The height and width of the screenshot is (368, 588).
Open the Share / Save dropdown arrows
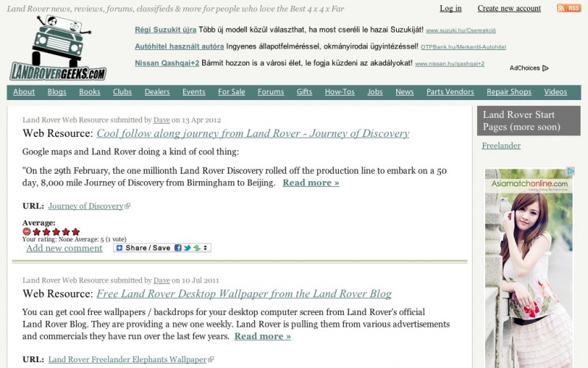[206, 248]
